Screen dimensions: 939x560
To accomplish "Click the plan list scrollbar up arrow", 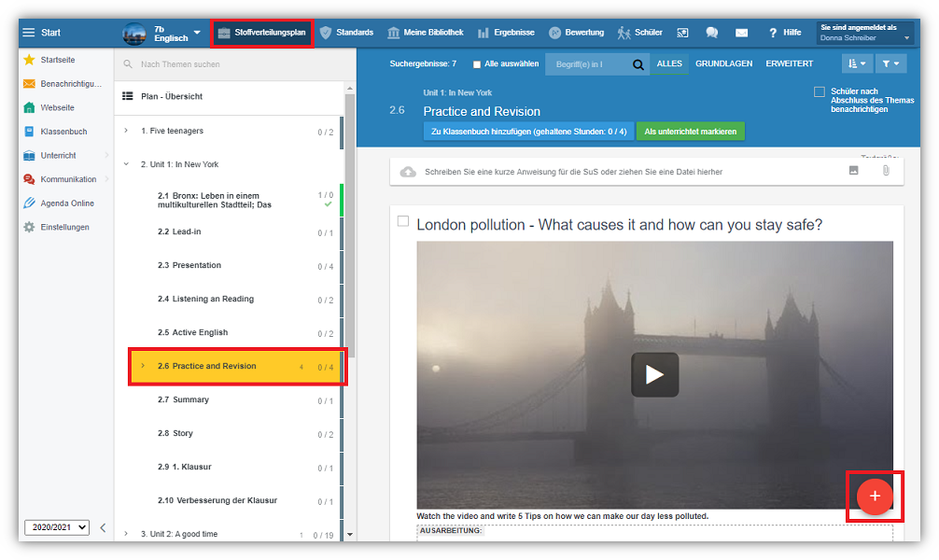I will [350, 89].
